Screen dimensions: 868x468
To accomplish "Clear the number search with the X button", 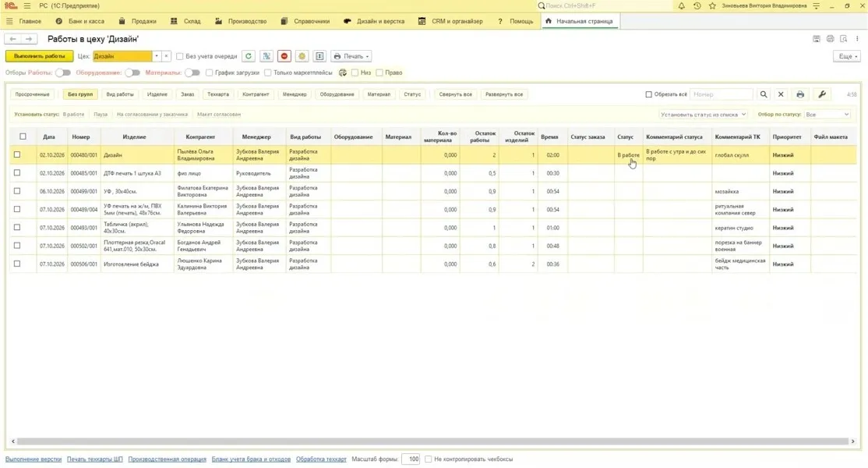I will pyautogui.click(x=781, y=94).
